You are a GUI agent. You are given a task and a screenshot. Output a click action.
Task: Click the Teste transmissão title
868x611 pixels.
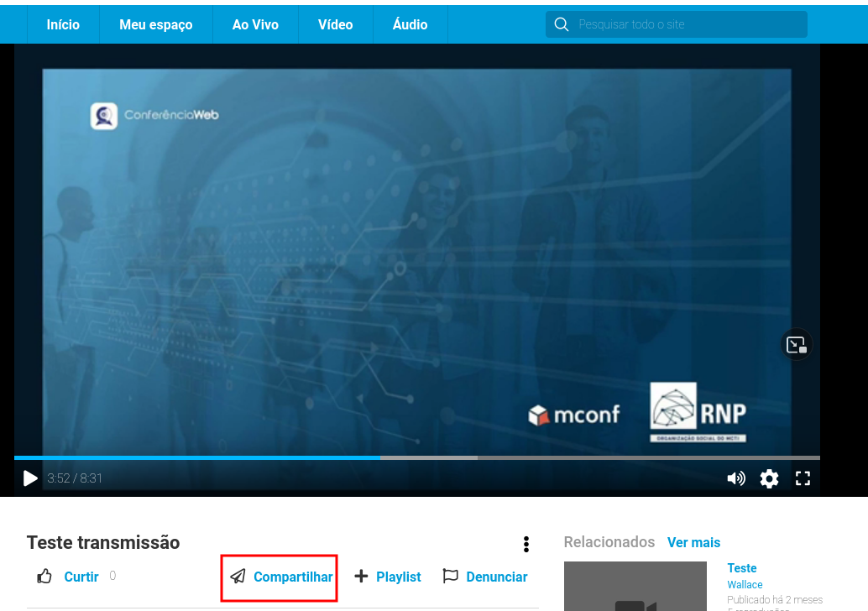(103, 542)
